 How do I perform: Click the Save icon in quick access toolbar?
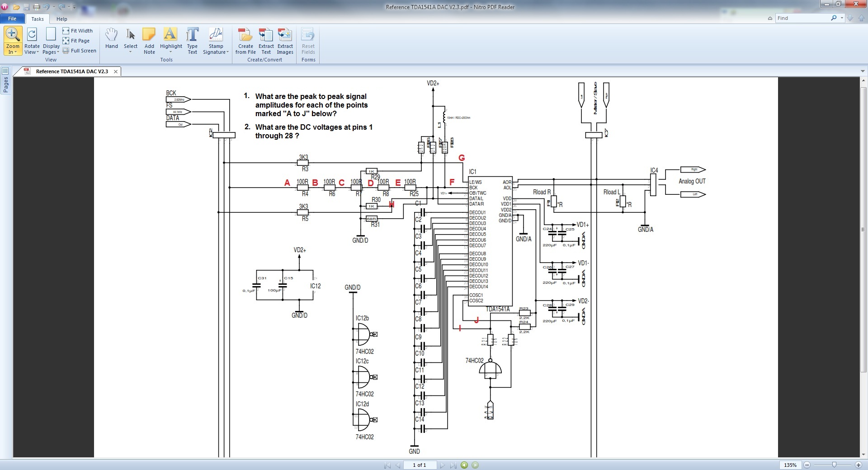[26, 7]
